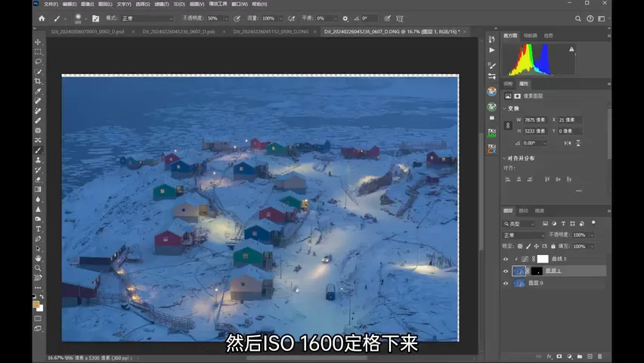The height and width of the screenshot is (363, 644).
Task: Select the Horizontal Type tool
Action: coord(38,229)
